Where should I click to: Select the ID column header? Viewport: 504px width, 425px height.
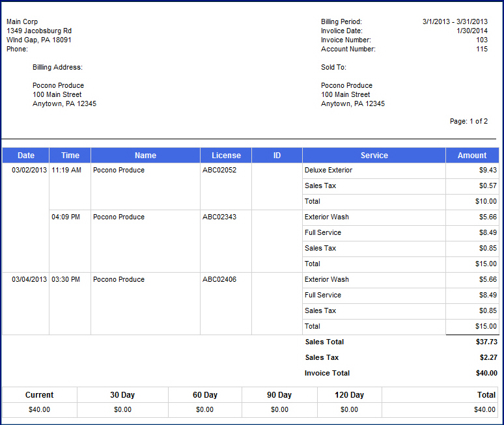point(277,156)
